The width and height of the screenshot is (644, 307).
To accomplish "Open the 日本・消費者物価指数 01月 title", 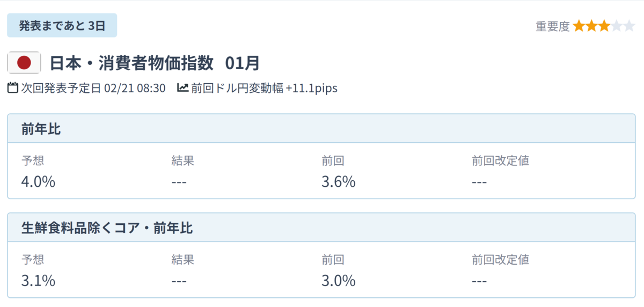I will [x=155, y=63].
